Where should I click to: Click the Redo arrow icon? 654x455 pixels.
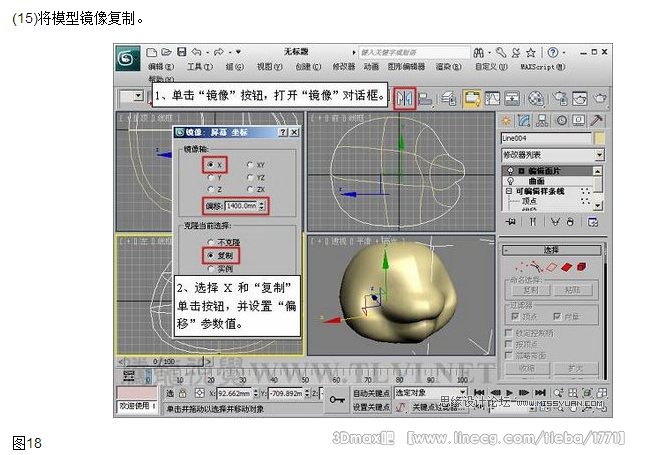point(219,52)
